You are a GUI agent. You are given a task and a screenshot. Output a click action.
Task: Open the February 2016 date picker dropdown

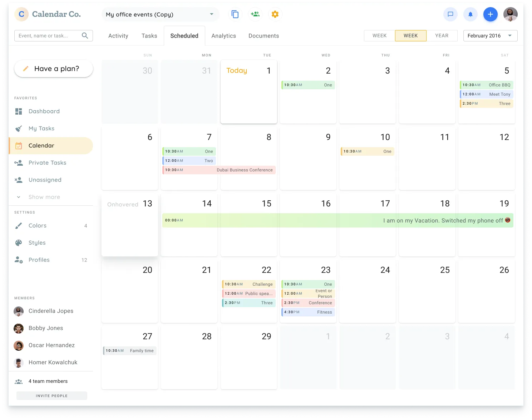(490, 35)
